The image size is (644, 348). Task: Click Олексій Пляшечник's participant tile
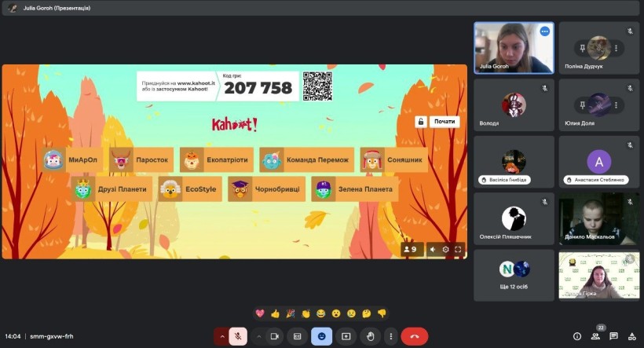tap(514, 218)
